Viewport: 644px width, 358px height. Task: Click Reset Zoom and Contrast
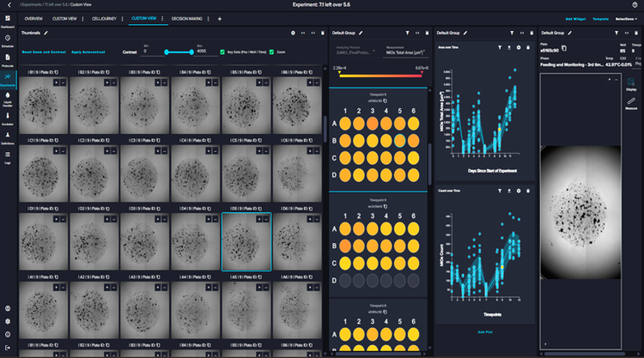[44, 52]
